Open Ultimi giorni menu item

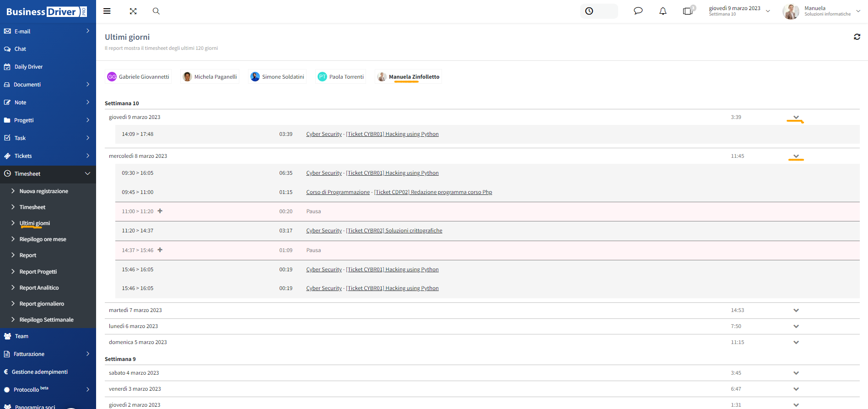click(x=35, y=223)
